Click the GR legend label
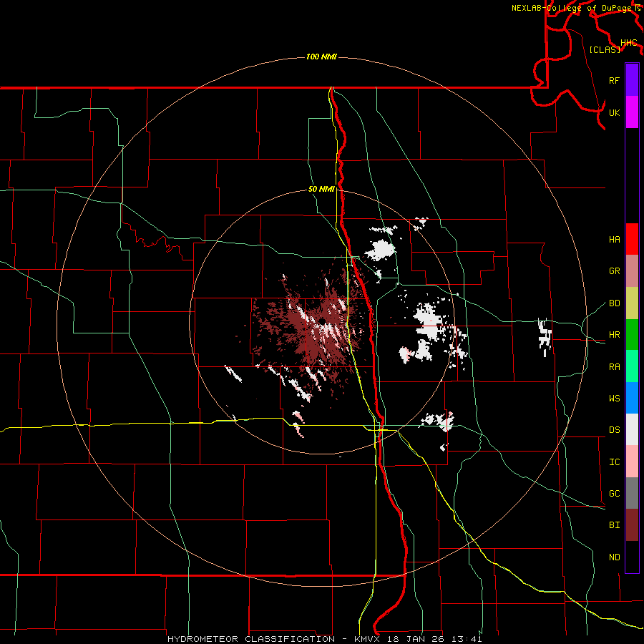Image resolution: width=644 pixels, height=644 pixels. (x=614, y=271)
